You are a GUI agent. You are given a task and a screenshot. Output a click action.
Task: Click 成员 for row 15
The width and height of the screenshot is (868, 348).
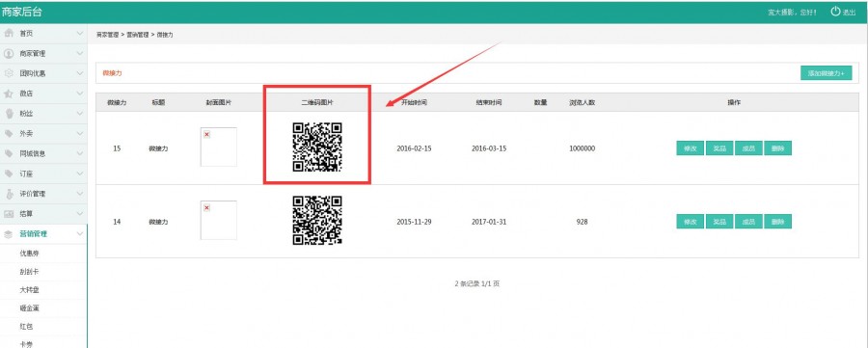(748, 148)
